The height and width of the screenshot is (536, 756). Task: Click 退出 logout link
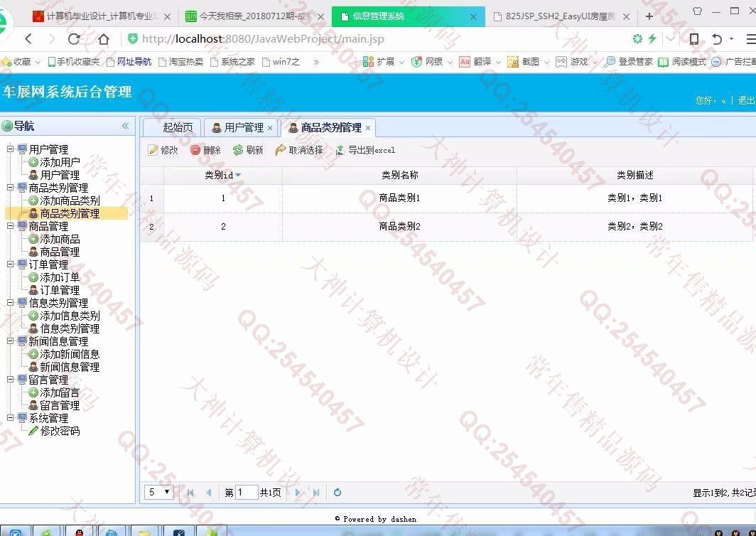click(746, 100)
